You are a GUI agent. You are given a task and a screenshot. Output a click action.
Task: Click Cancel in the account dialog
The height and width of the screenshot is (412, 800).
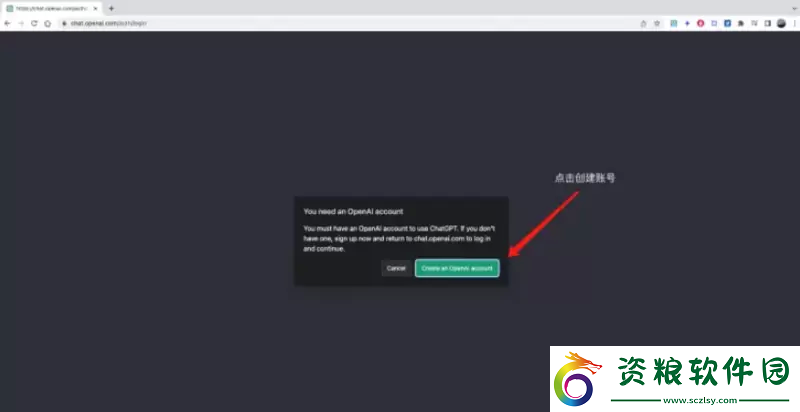(x=396, y=268)
